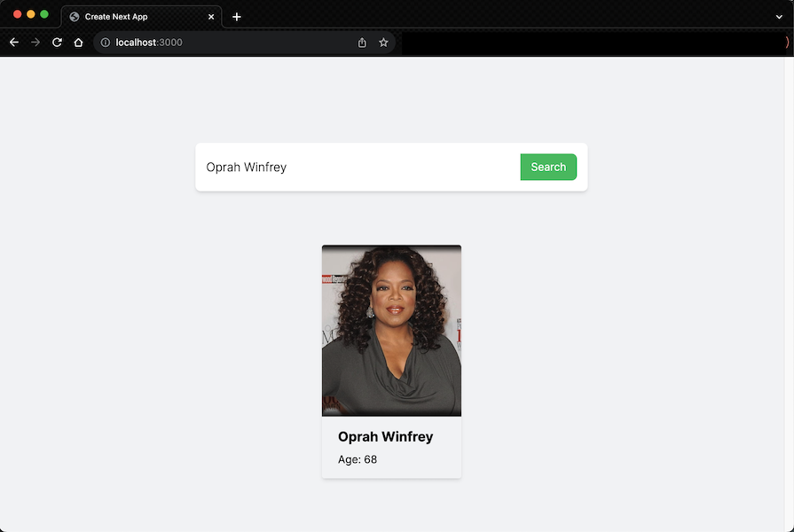Open the browser chevron dropdown at top right

(x=779, y=16)
